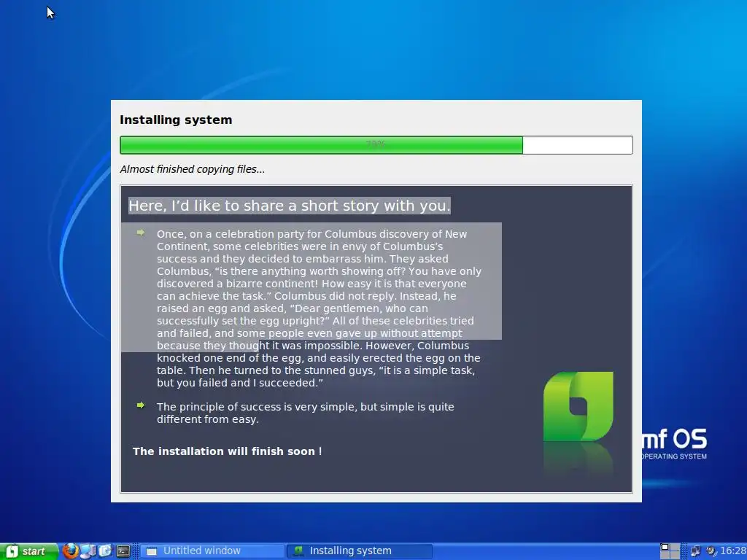Select the bottom-right workspace in the pager
747x560 pixels.
[x=675, y=555]
